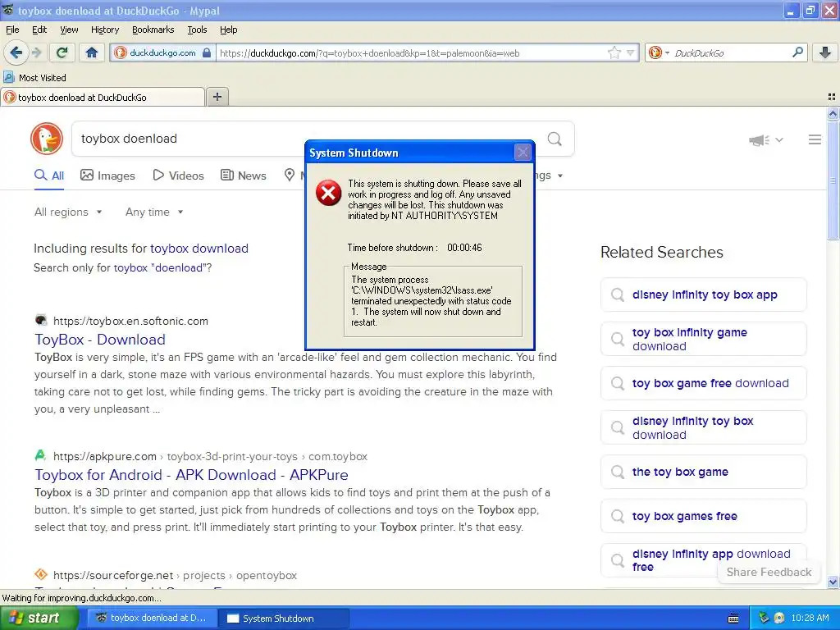The width and height of the screenshot is (840, 630).
Task: Search only for toybox "doenload" link
Action: [x=158, y=268]
